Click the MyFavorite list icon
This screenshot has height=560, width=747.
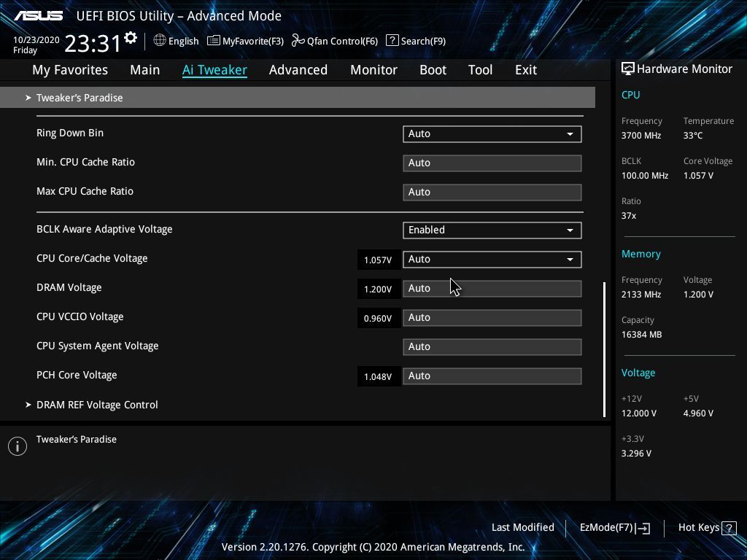point(214,41)
